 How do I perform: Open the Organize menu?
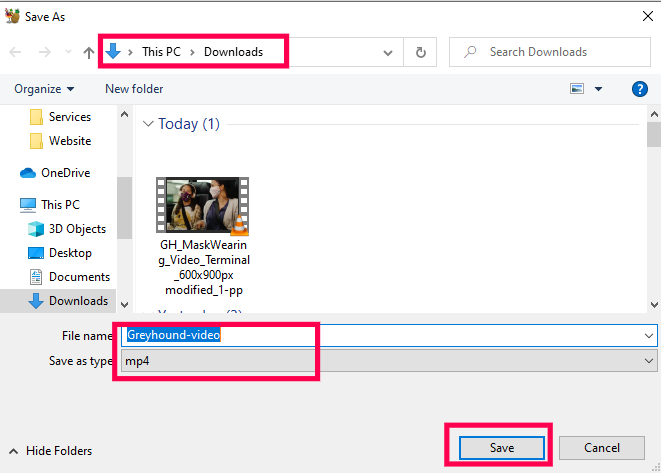tap(44, 89)
